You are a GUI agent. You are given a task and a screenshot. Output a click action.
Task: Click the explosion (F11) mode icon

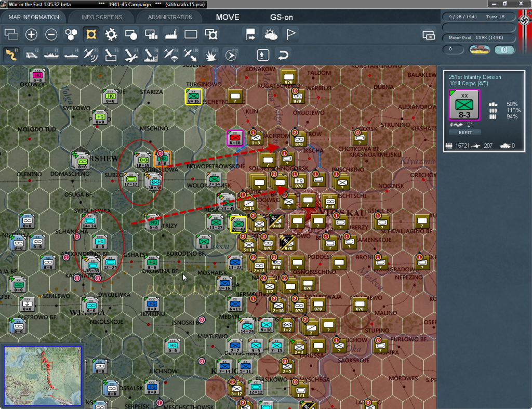click(x=211, y=55)
